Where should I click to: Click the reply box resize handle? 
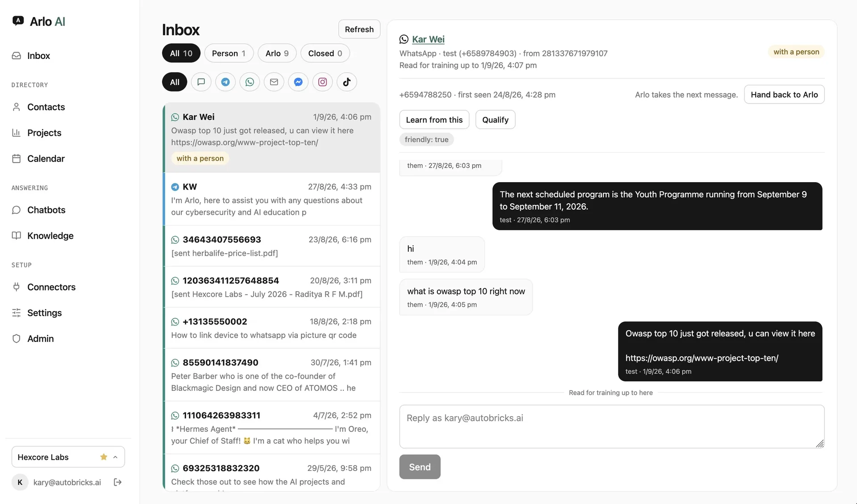[820, 443]
